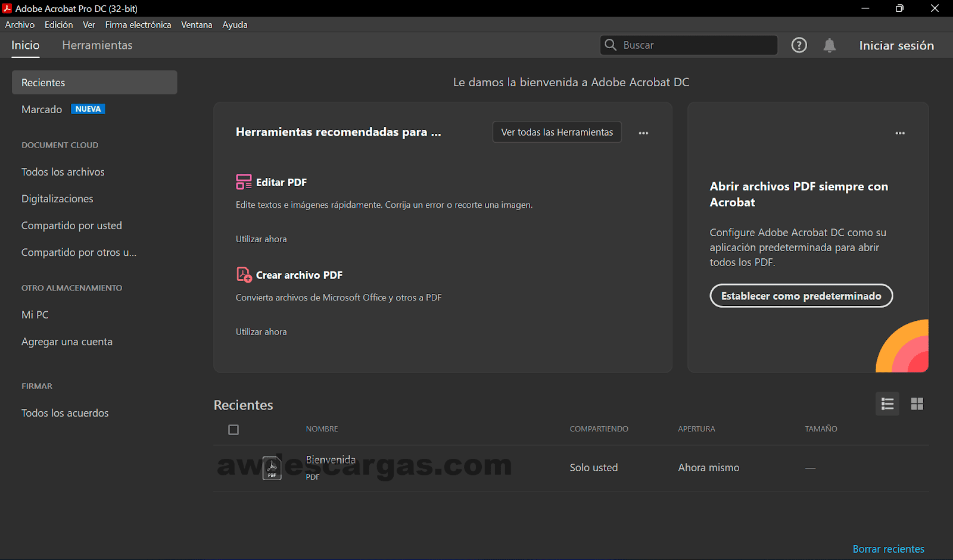Click the search magnifier icon
The image size is (953, 560).
click(611, 45)
